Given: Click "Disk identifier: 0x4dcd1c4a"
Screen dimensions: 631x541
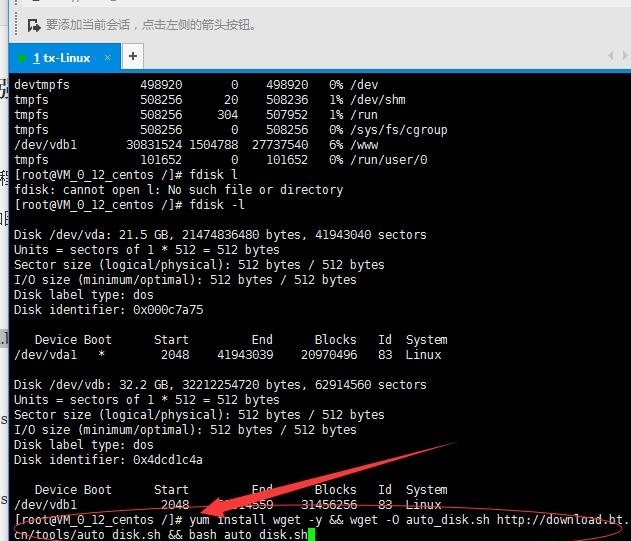Looking at the screenshot, I should (108, 460).
